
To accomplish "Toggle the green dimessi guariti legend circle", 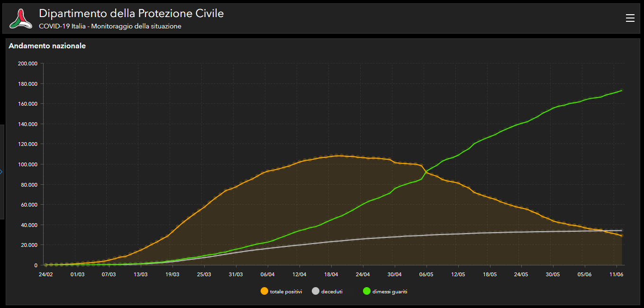I will click(366, 291).
